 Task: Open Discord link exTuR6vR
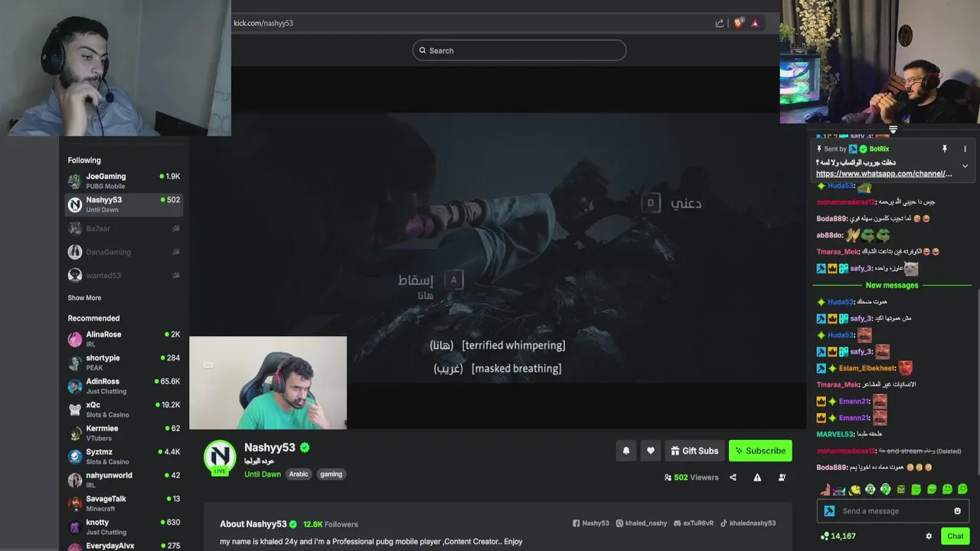pos(694,523)
